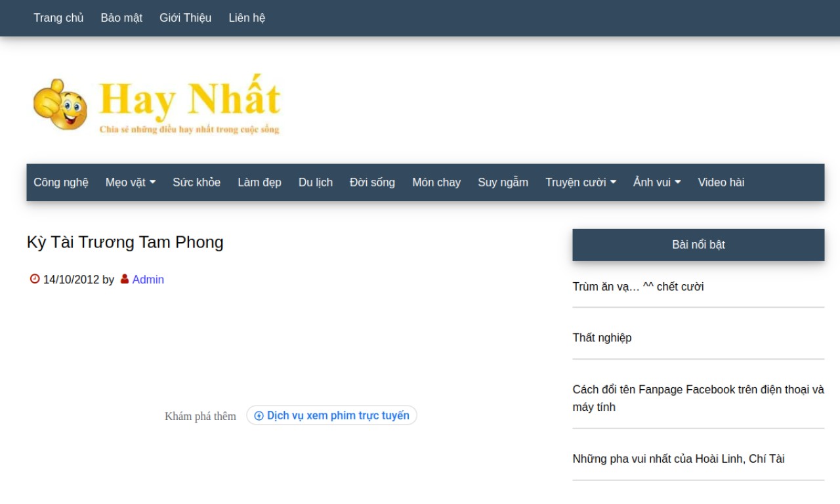Open Trùm ăn vạ chết cười post
This screenshot has width=840, height=504.
click(638, 287)
